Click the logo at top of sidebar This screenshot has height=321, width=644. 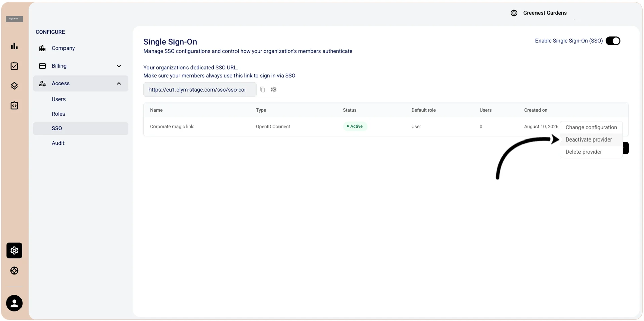(14, 19)
